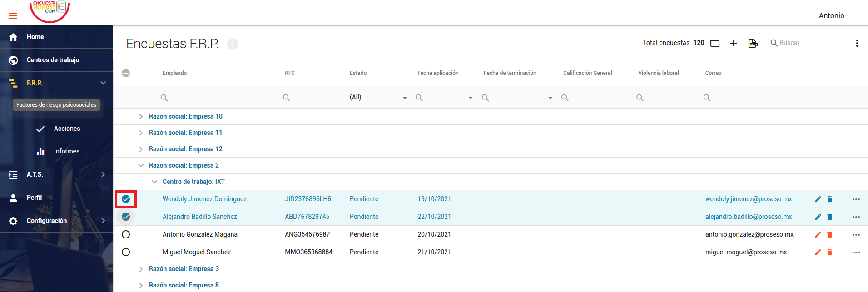Open Fecha aplicación date filter dropdown

[x=471, y=98]
